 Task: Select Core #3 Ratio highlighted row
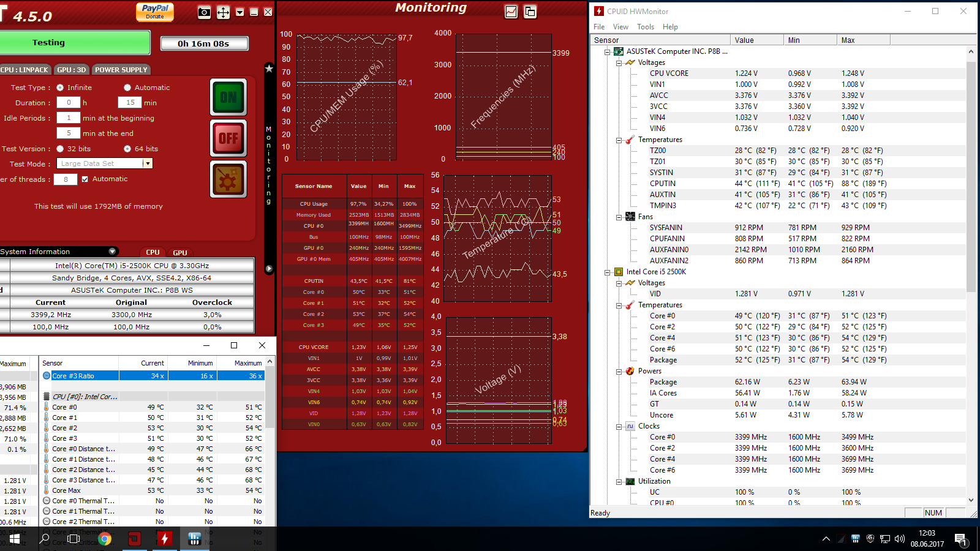click(x=153, y=376)
